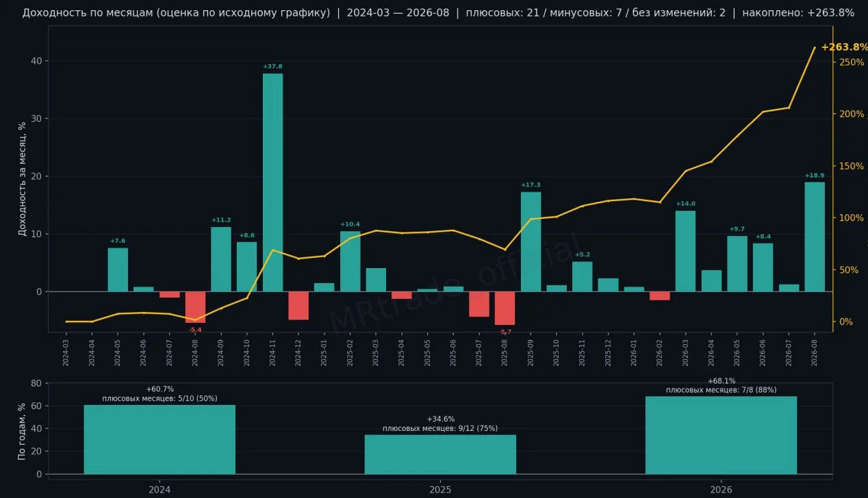868x498 pixels.
Task: Select the 2025-02 month axis label
Action: [x=350, y=353]
